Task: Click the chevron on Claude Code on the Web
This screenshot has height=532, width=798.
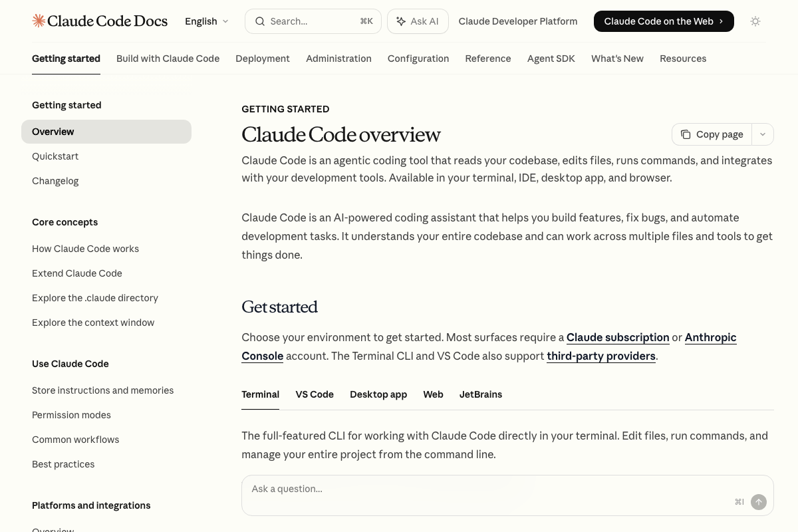Action: (721, 21)
